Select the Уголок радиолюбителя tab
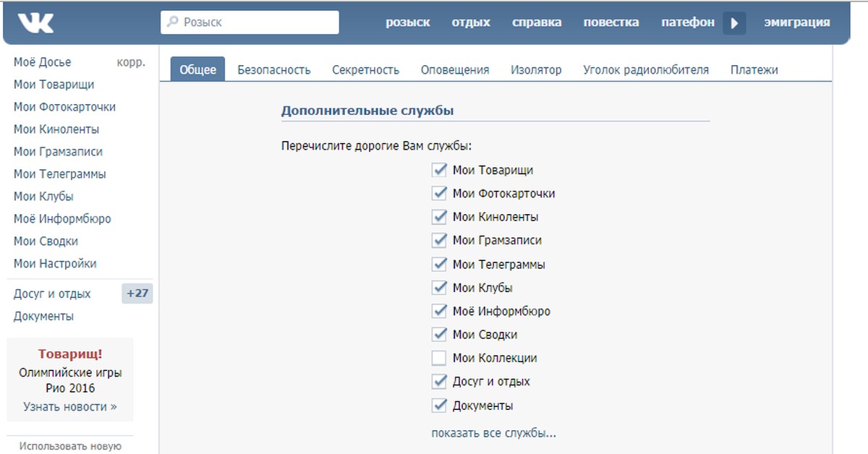 pos(645,70)
